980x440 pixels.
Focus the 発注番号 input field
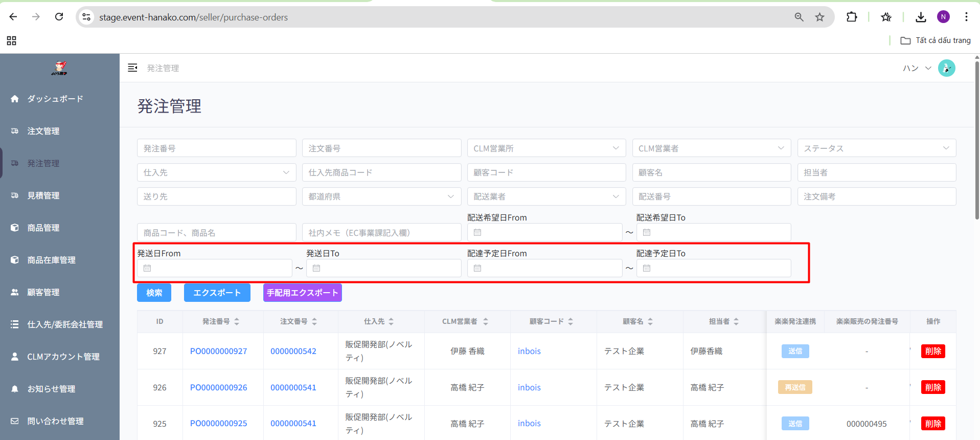click(216, 148)
